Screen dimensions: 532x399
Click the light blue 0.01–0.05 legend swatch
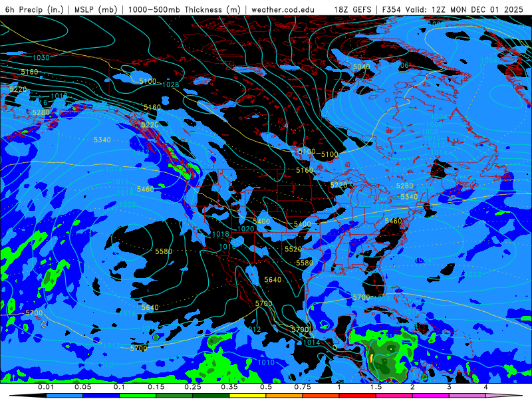pyautogui.click(x=65, y=396)
